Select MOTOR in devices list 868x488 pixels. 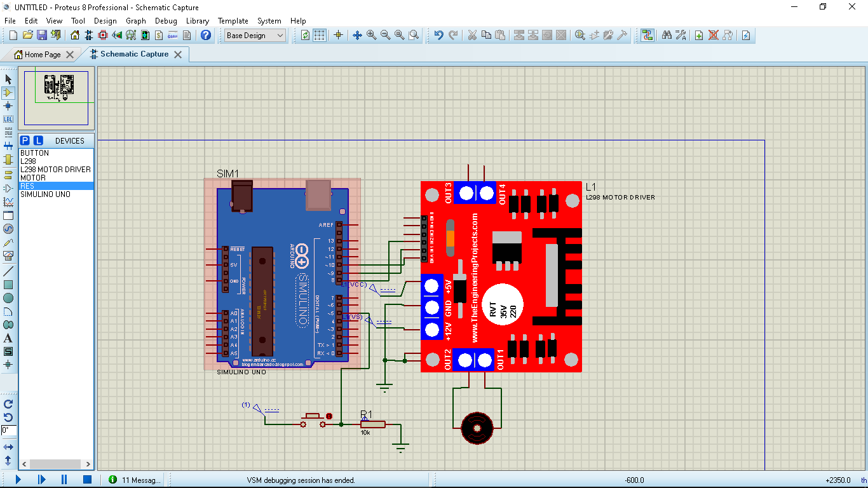(57, 178)
